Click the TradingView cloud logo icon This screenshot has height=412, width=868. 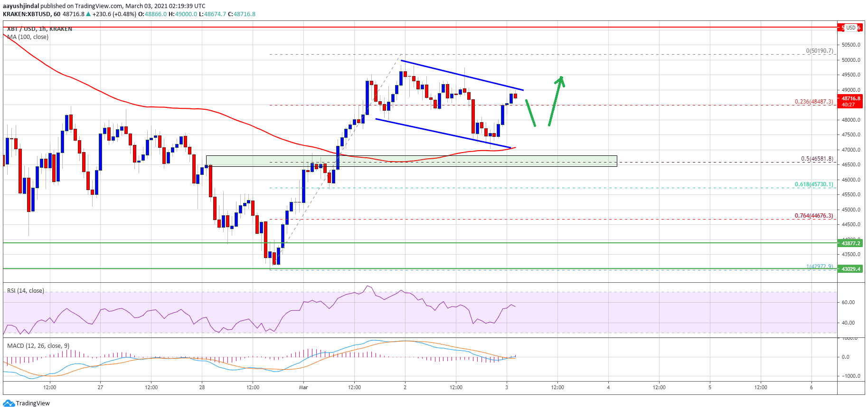[9, 403]
